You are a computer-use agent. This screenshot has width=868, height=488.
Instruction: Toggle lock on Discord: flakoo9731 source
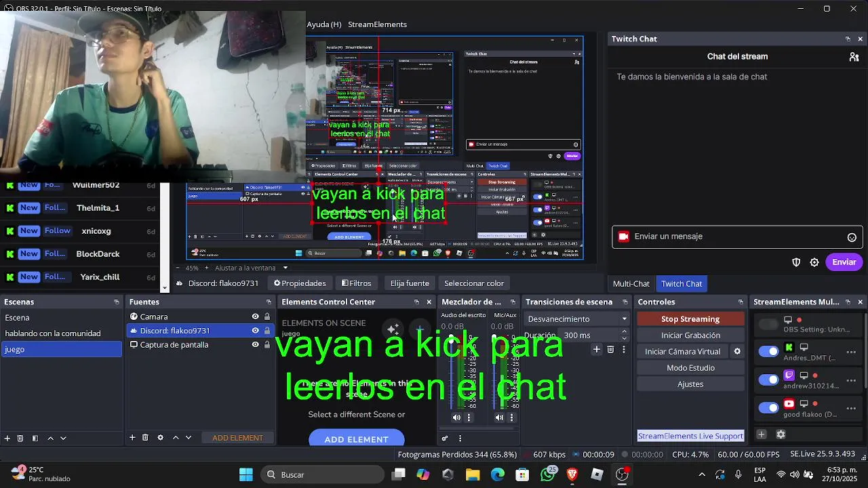tap(267, 331)
